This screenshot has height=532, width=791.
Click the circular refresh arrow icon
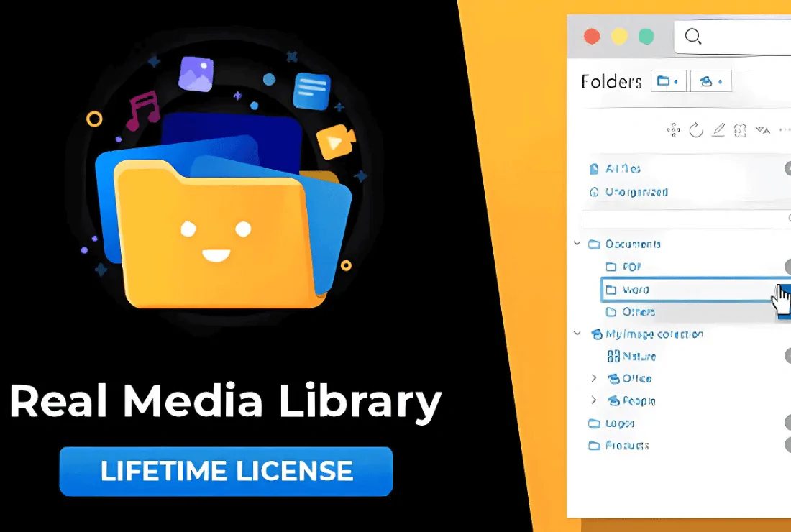pyautogui.click(x=695, y=130)
